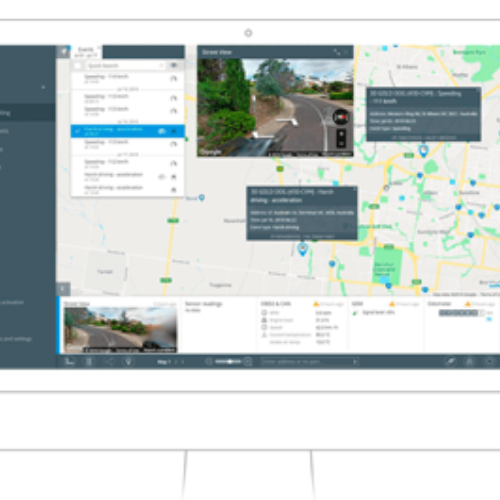This screenshot has width=500, height=500.
Task: Open the 'and settings' sidebar entry
Action: pyautogui.click(x=16, y=339)
